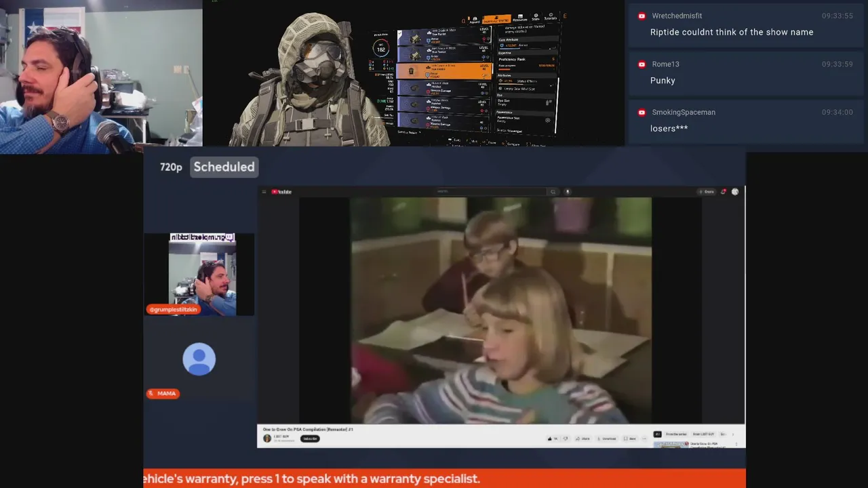868x488 pixels.
Task: Click the Share button under video
Action: pos(583,439)
